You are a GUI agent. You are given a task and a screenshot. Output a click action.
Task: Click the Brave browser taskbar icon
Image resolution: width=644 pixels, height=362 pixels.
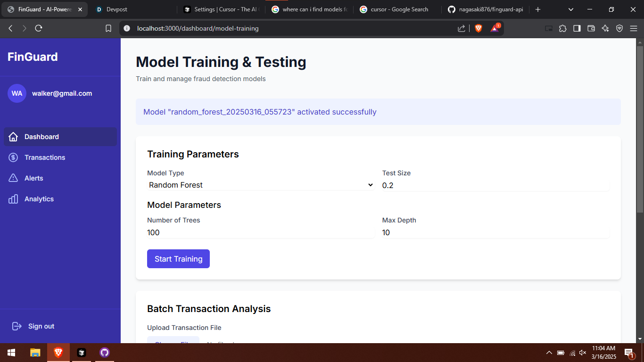[58, 352]
